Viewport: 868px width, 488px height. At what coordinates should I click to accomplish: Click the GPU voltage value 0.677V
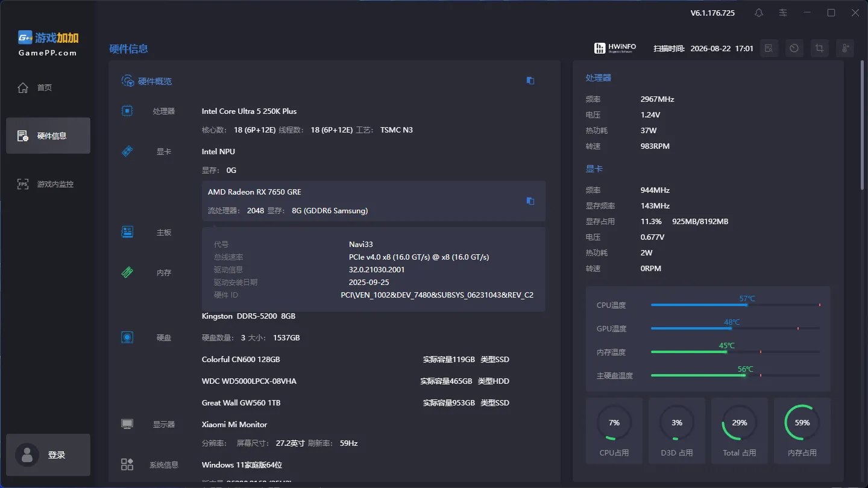point(653,237)
